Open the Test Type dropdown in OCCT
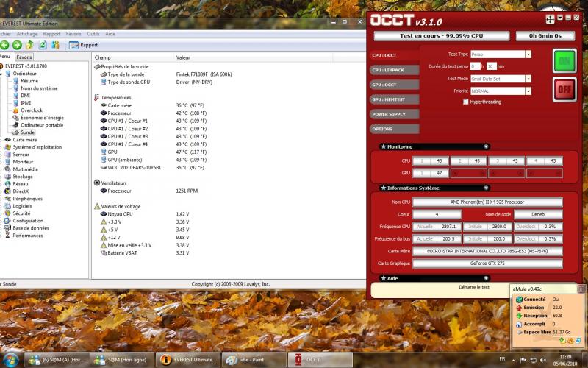The width and height of the screenshot is (588, 368). click(x=528, y=54)
